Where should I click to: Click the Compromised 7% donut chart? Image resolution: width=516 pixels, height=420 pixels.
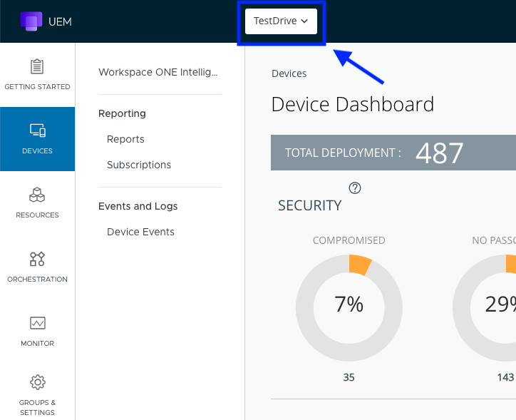349,304
